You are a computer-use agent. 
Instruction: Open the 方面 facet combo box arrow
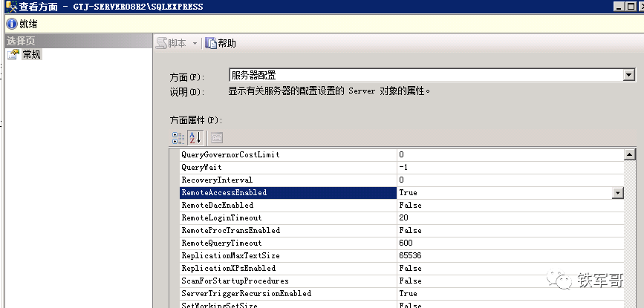(x=629, y=75)
